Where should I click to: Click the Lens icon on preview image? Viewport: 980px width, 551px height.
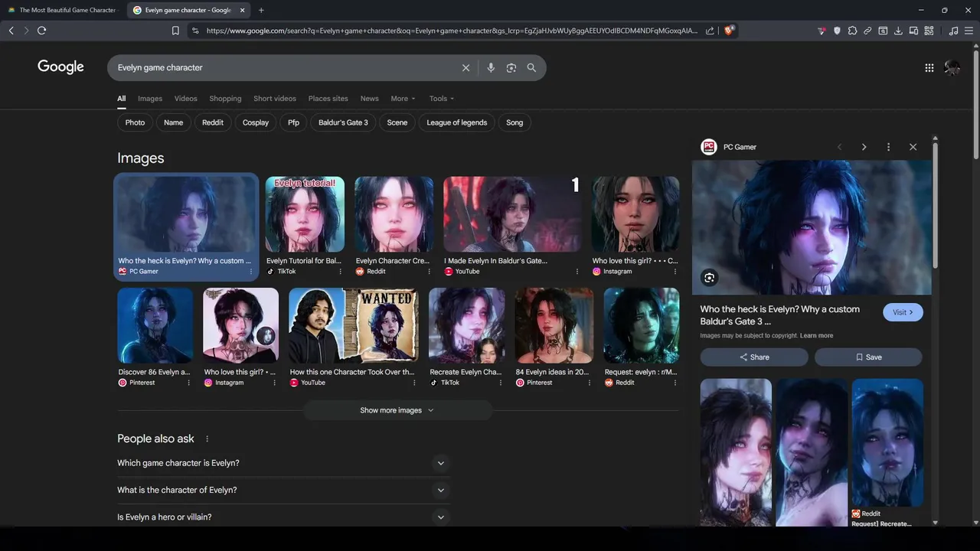pos(709,278)
